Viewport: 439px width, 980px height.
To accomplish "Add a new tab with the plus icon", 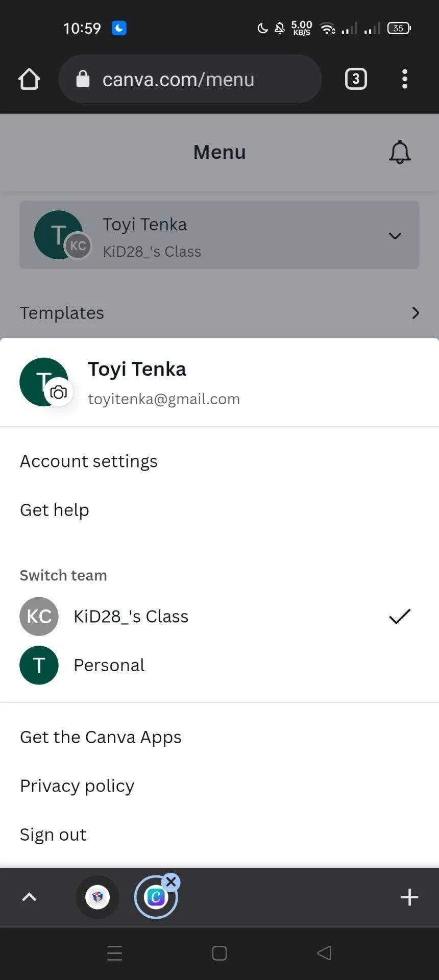I will tap(409, 897).
